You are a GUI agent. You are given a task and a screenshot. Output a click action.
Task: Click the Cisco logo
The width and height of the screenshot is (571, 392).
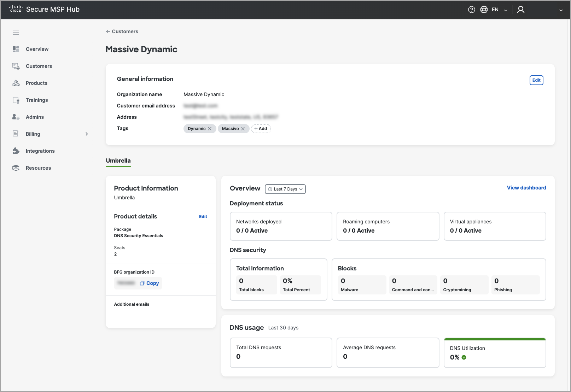(16, 9)
